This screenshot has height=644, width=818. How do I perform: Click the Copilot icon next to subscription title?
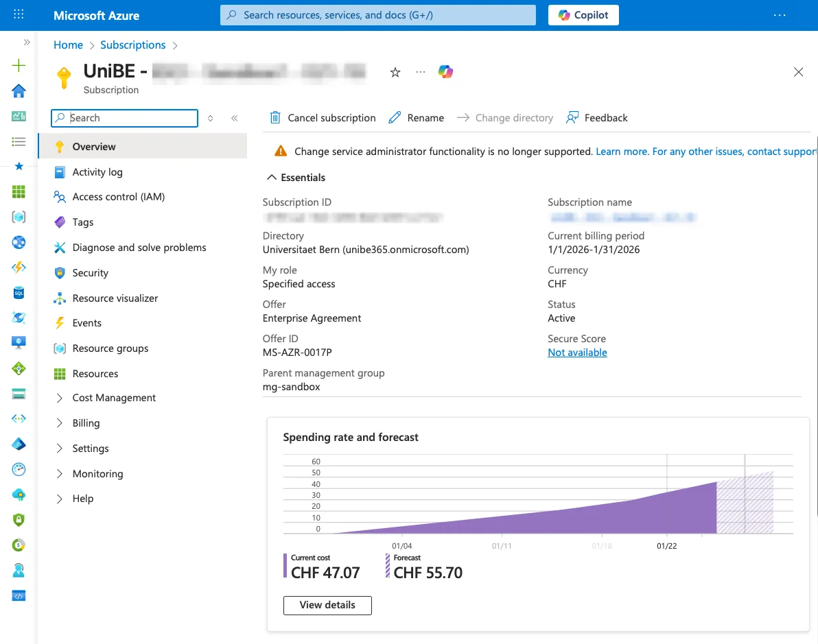point(445,72)
